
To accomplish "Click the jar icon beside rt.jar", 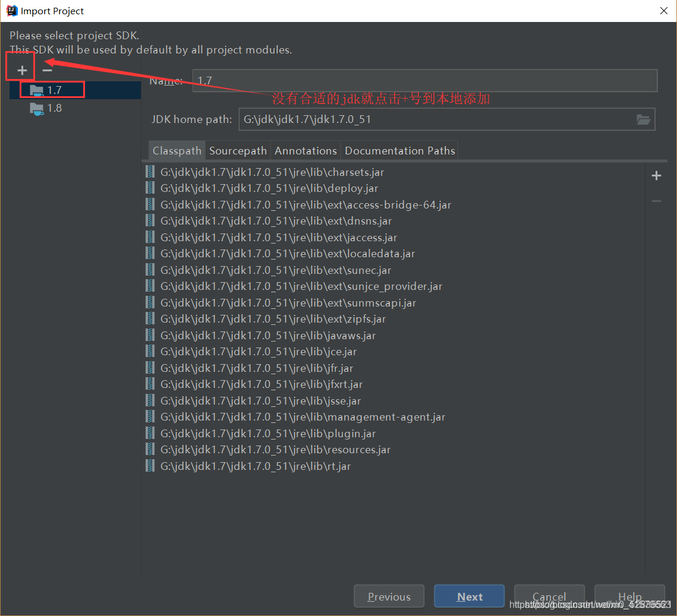I will coord(150,466).
